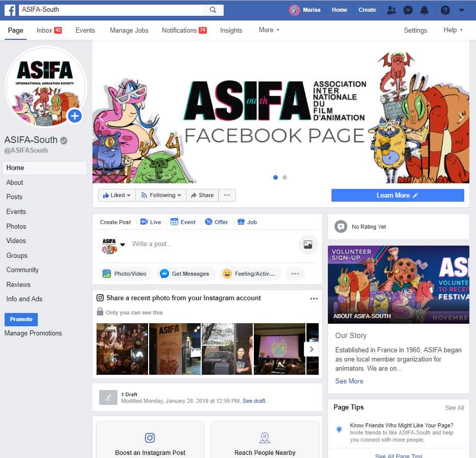Click the verified badge beside ASIFA-South
The width and height of the screenshot is (476, 458).
64,140
